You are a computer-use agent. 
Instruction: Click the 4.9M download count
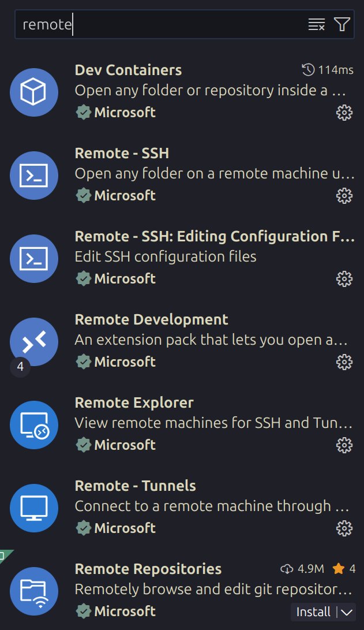pyautogui.click(x=302, y=569)
